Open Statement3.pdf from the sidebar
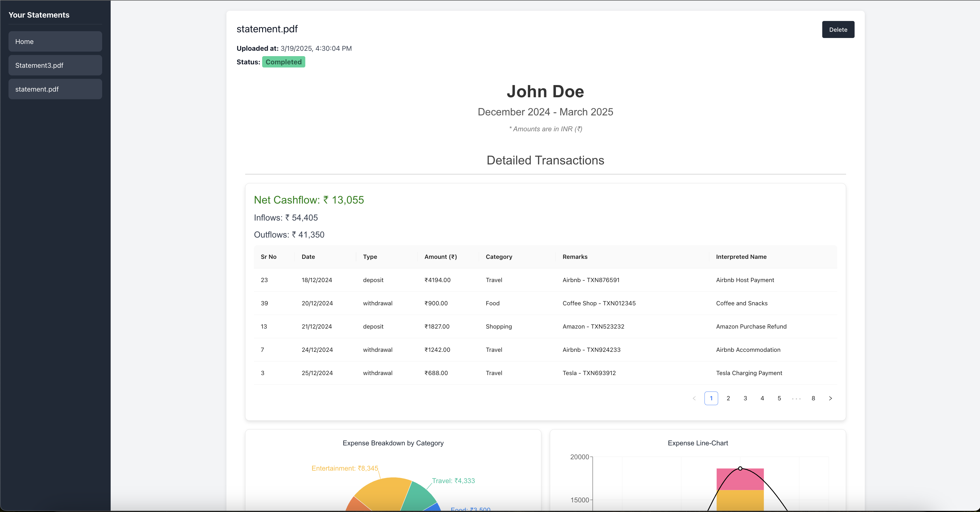The image size is (980, 512). pos(55,65)
